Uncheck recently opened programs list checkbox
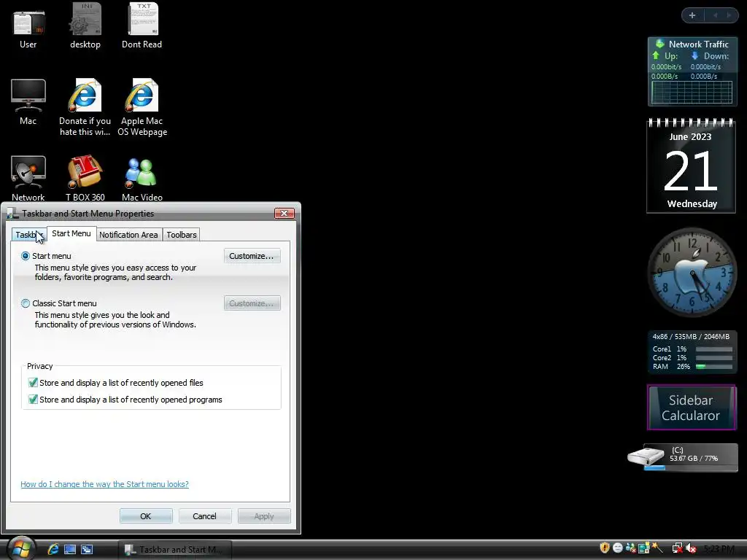 33,399
